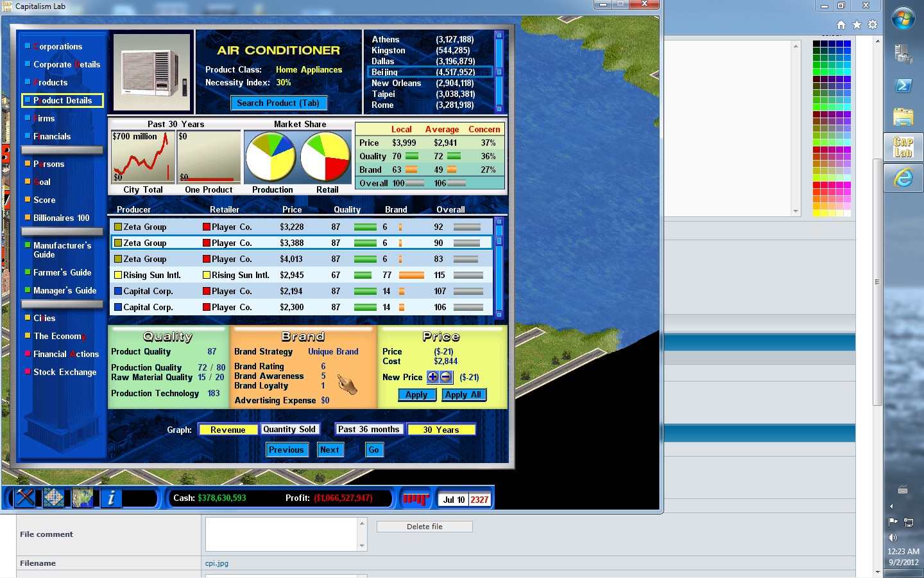Click the network tray icon
Viewport: 924px width, 578px height.
tap(909, 521)
